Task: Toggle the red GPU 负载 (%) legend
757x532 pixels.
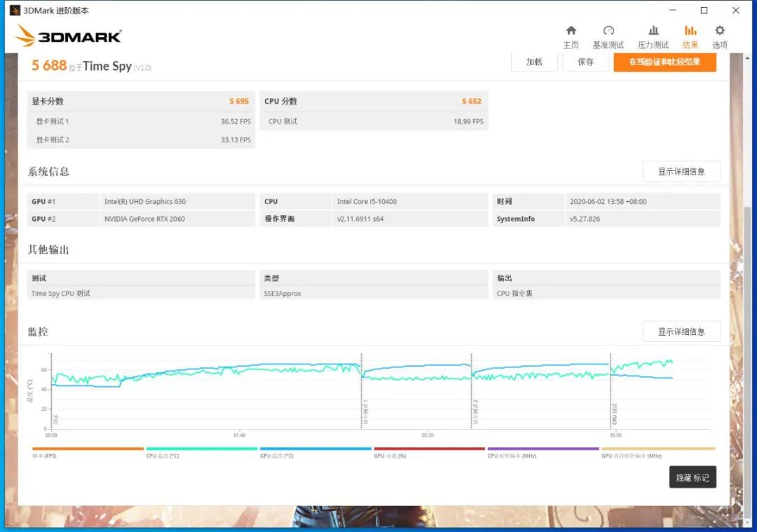Action: coord(429,452)
